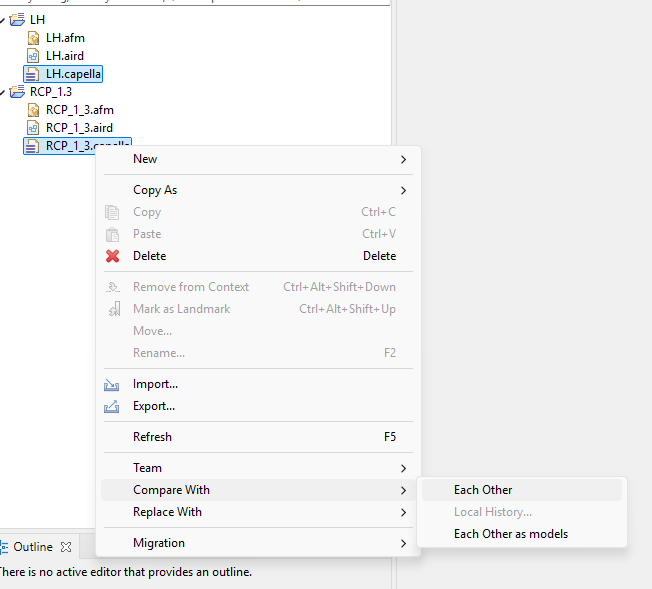652x589 pixels.
Task: Open the Copy As submenu
Action: pos(155,190)
